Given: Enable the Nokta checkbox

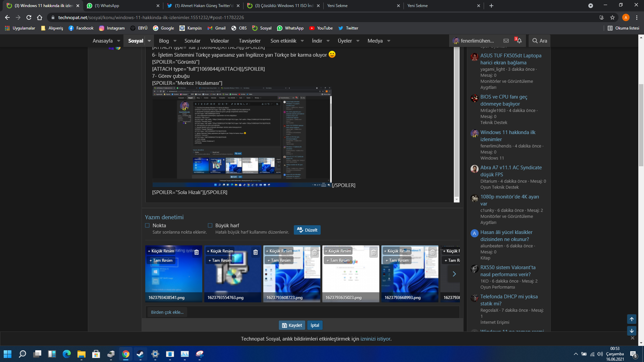Looking at the screenshot, I should [x=147, y=225].
